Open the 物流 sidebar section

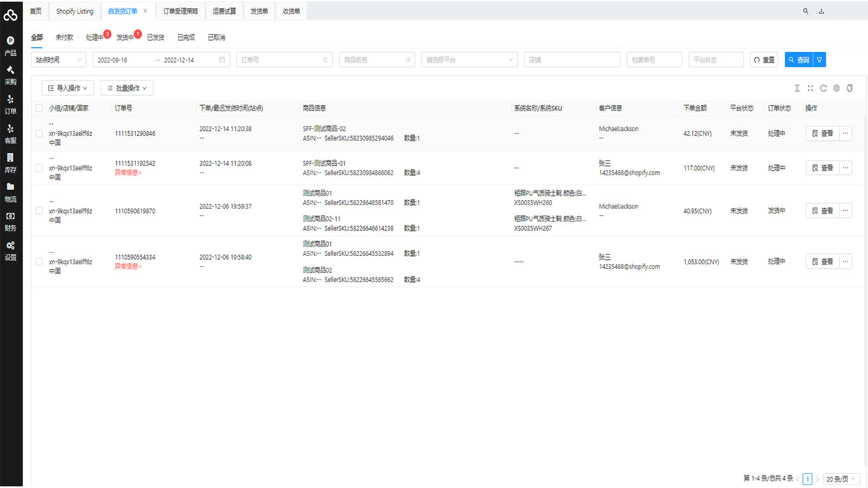[10, 193]
